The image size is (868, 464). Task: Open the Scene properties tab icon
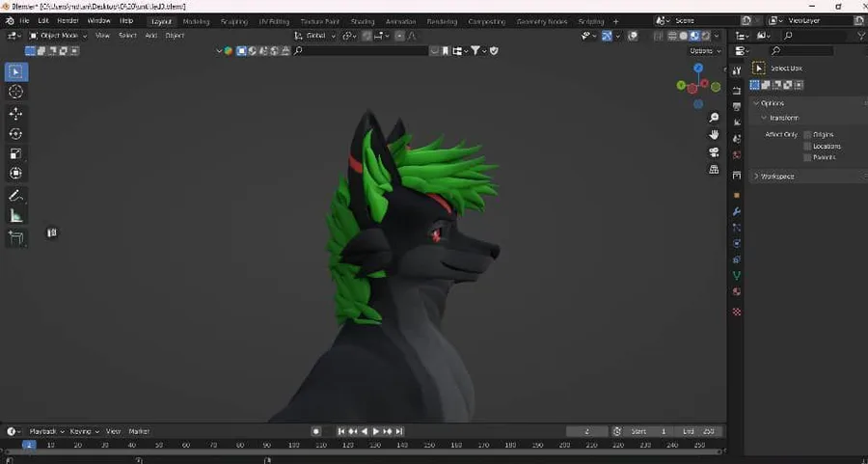pos(736,138)
